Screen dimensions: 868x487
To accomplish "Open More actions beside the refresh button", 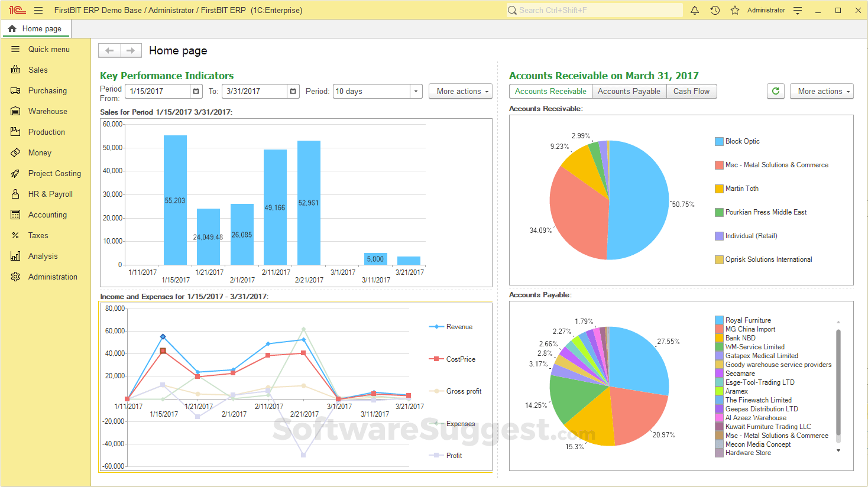I will [822, 91].
